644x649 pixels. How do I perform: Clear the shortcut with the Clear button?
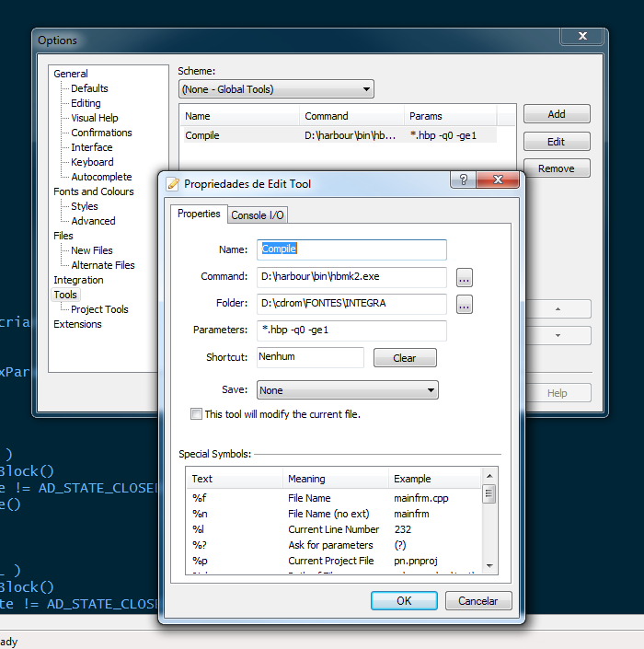(x=405, y=358)
